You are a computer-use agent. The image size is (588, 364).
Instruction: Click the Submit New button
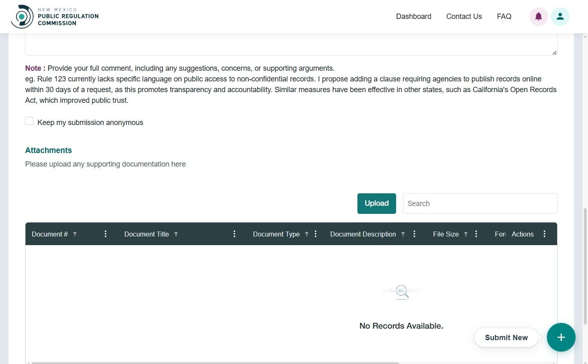(x=506, y=337)
